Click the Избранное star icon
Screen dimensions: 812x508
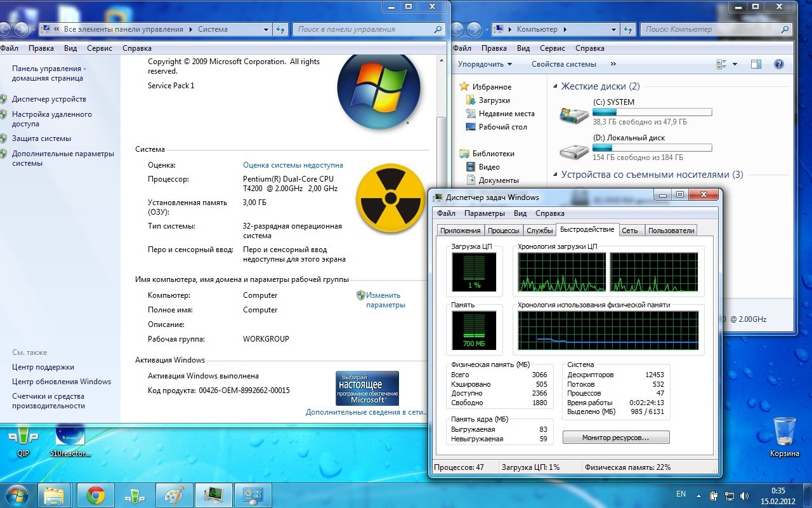(x=464, y=86)
